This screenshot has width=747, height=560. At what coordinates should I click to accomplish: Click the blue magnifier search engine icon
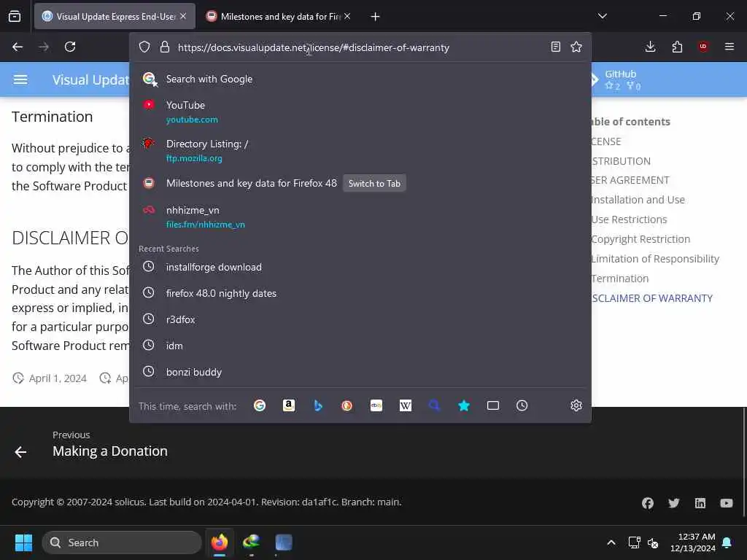(x=435, y=405)
